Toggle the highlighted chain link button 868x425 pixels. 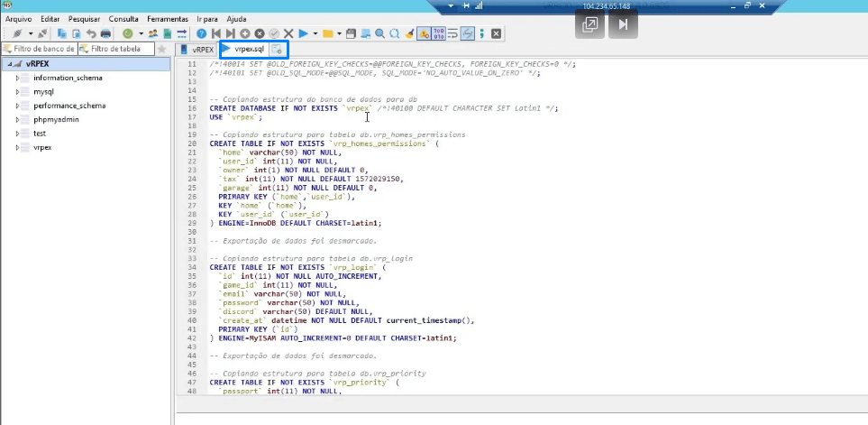[x=467, y=33]
